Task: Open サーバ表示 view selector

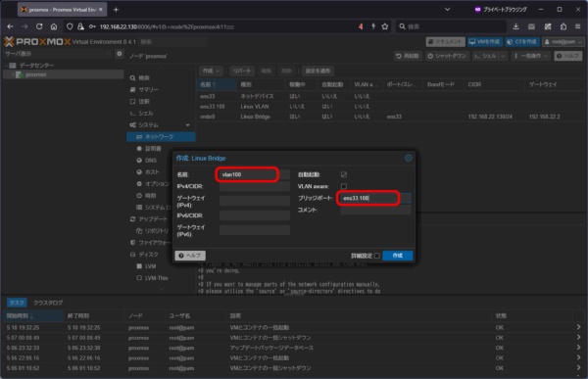Action: click(58, 54)
